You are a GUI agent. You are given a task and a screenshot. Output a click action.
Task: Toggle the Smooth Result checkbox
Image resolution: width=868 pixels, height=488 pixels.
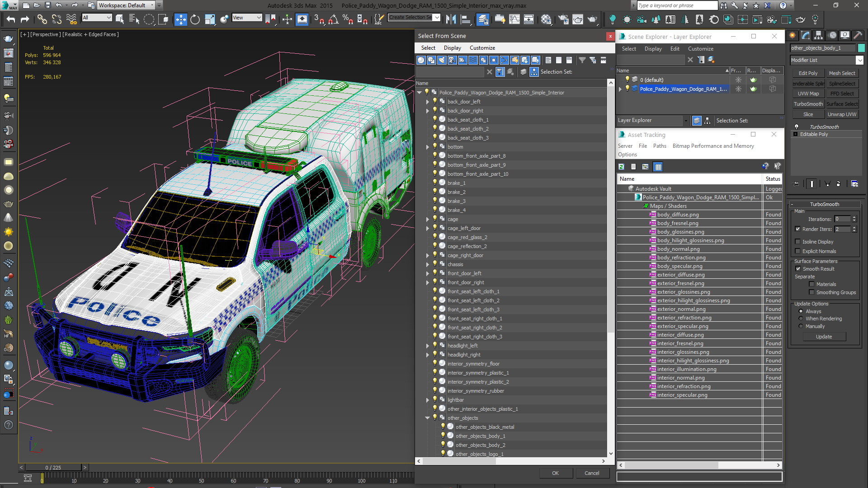click(798, 269)
